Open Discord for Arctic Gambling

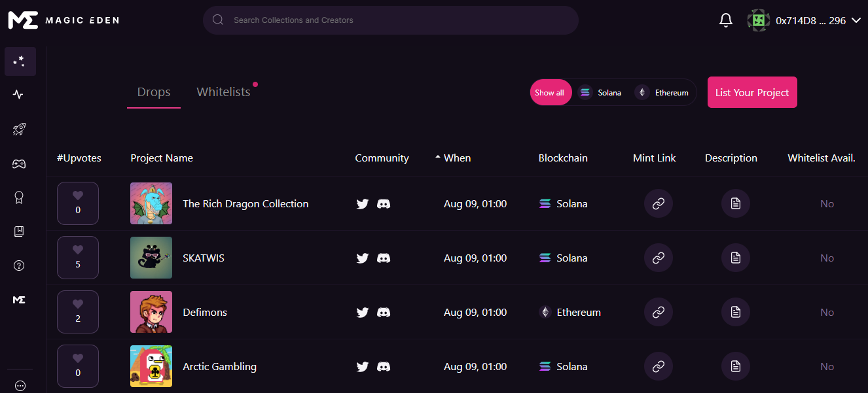click(x=384, y=367)
